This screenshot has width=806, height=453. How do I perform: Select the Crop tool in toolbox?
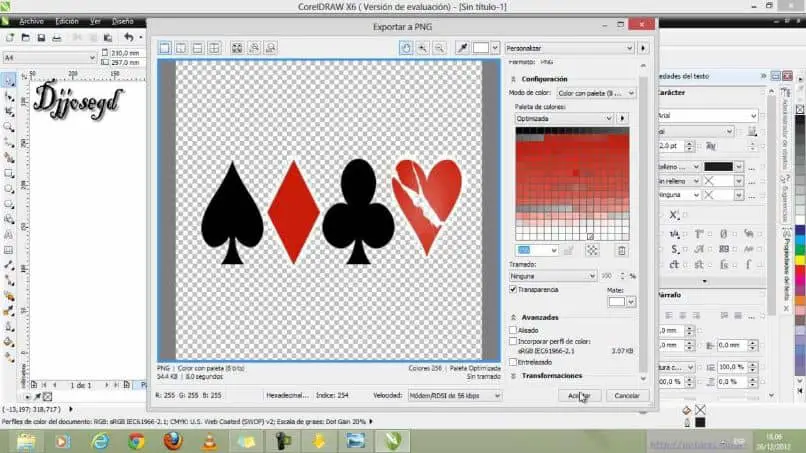9,112
